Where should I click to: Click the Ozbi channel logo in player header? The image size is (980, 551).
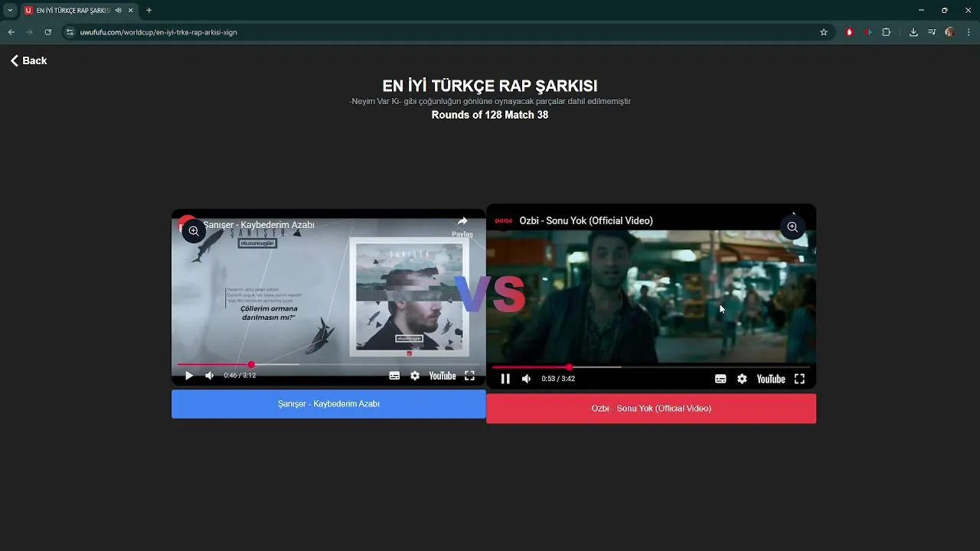click(503, 220)
